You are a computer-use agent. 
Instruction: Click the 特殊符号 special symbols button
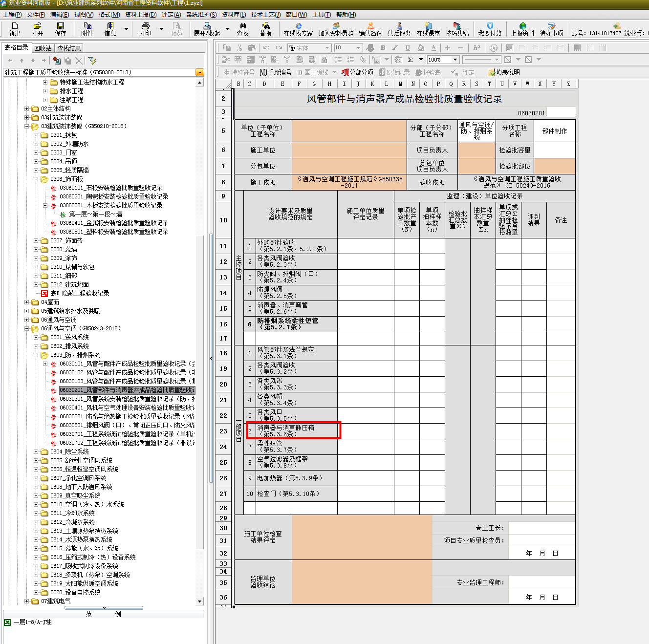tap(239, 72)
